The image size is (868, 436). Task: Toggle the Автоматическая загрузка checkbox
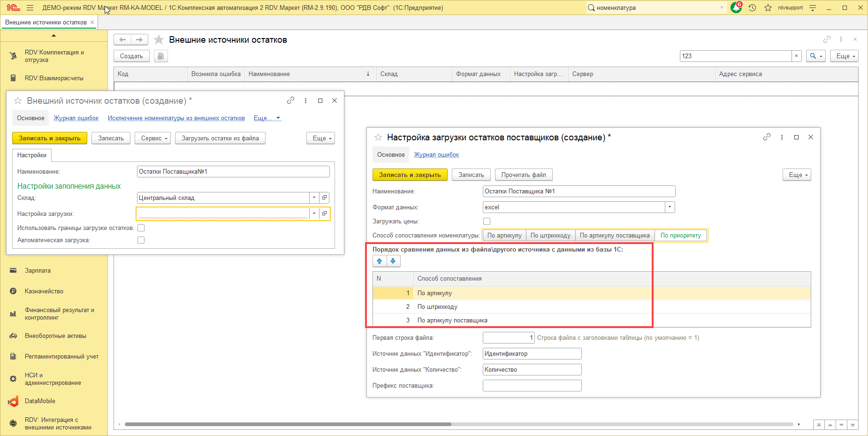pyautogui.click(x=141, y=240)
